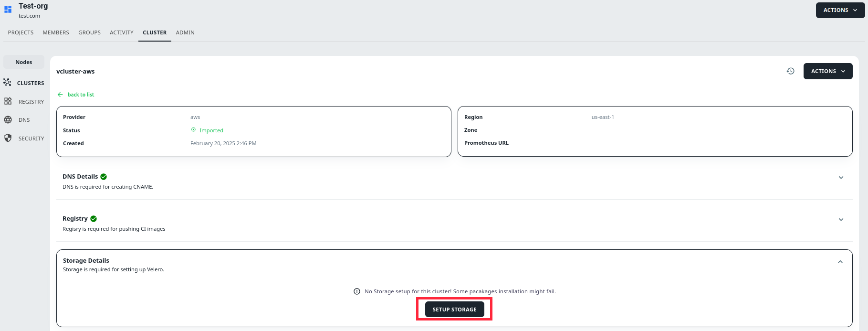Switch to the Members tab
This screenshot has width=868, height=331.
[56, 32]
